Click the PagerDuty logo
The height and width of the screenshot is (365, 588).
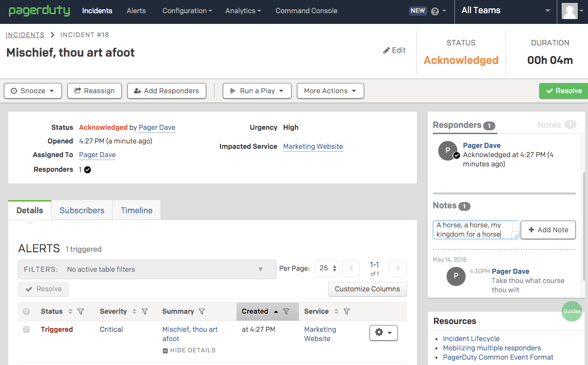(39, 11)
